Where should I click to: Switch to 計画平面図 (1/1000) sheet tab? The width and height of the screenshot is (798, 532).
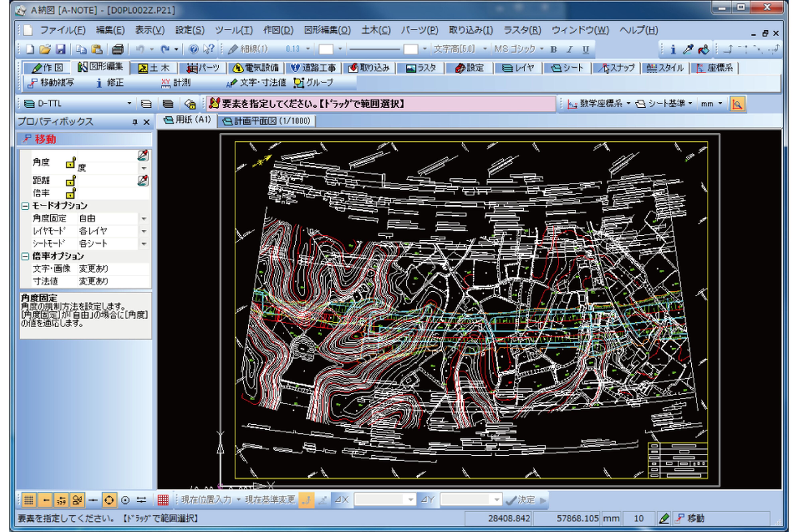click(x=267, y=121)
